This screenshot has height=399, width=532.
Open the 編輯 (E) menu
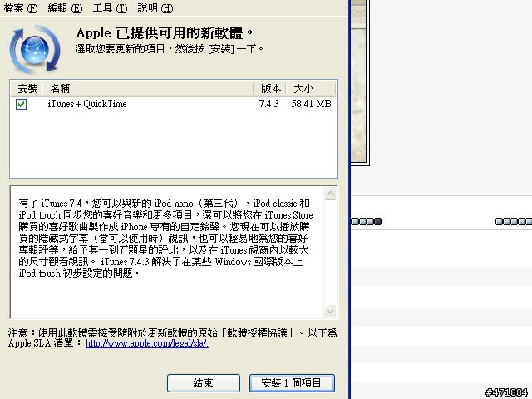click(x=65, y=8)
